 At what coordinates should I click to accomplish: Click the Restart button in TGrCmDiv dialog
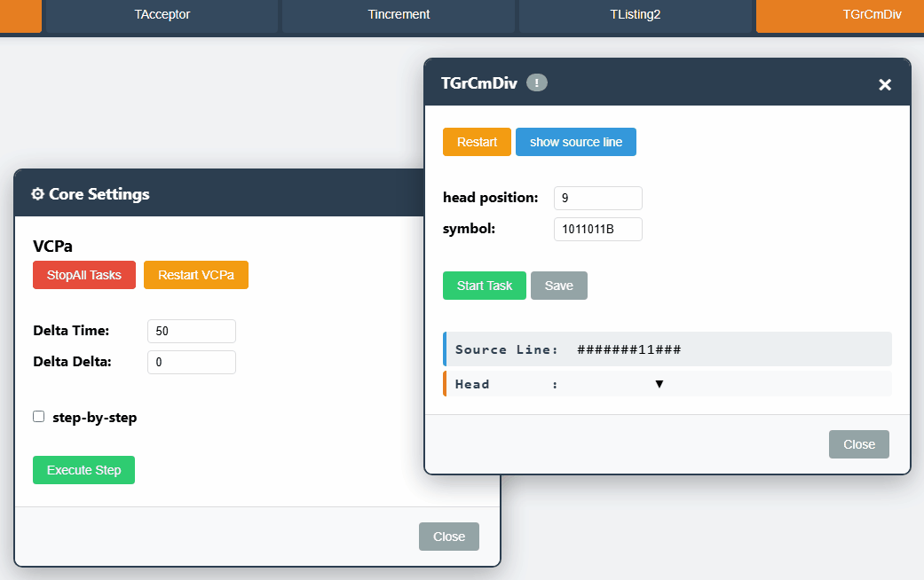tap(477, 142)
